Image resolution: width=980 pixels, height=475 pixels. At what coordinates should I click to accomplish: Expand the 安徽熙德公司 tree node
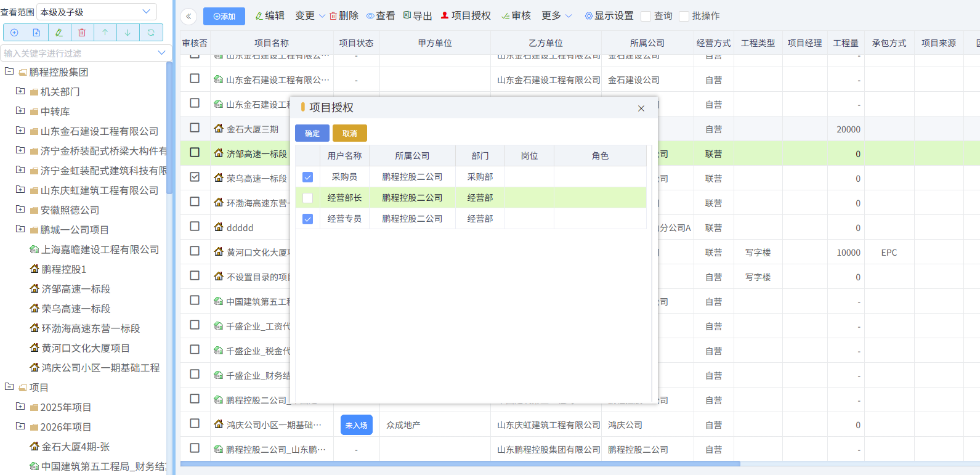tap(20, 209)
